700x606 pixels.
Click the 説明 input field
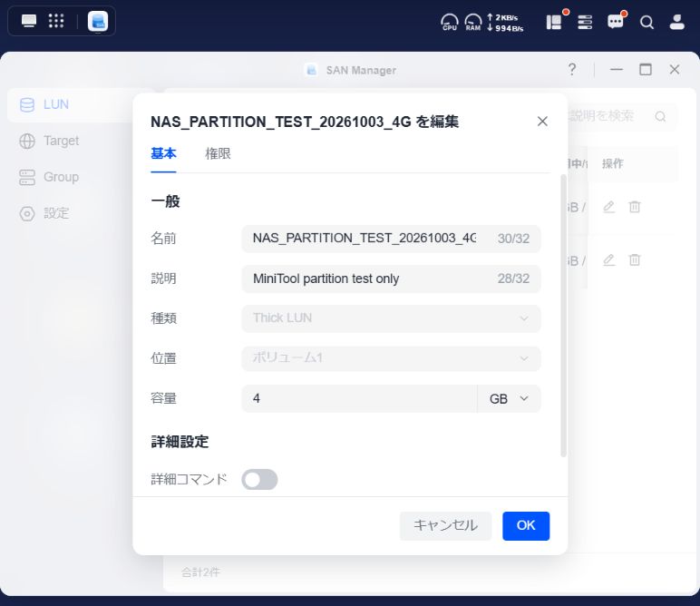pyautogui.click(x=391, y=279)
